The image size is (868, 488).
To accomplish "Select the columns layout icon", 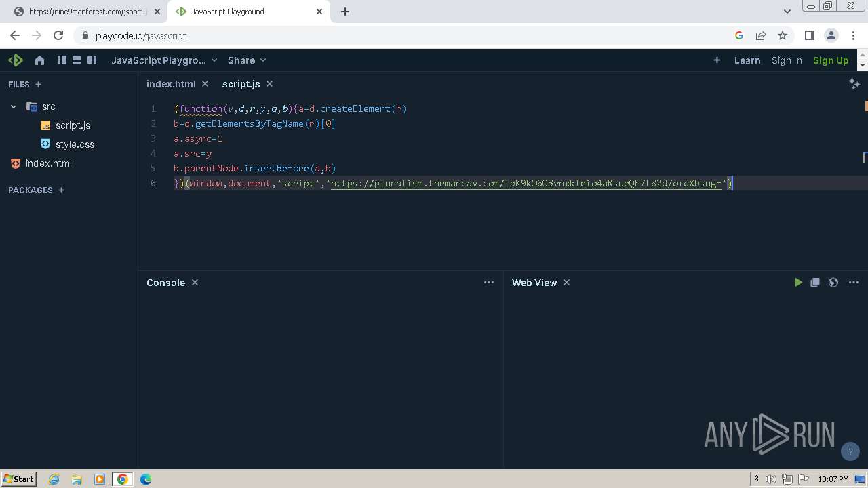I will 62,60.
